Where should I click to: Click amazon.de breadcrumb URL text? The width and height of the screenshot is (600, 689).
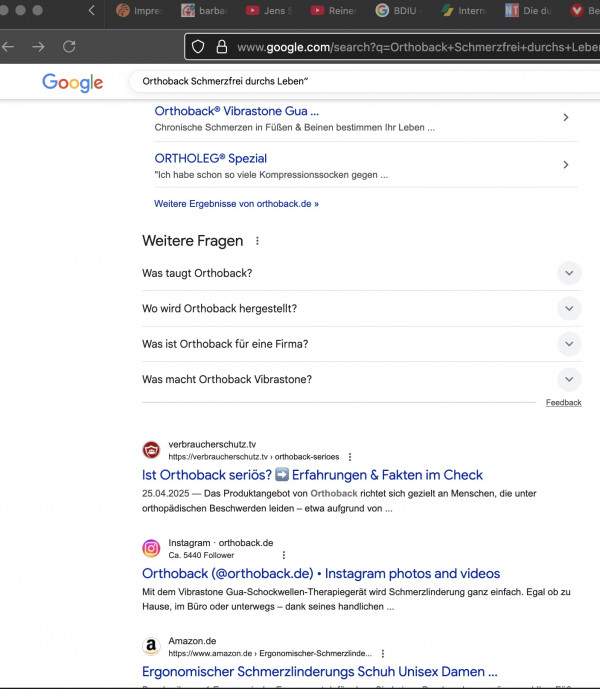[x=270, y=653]
